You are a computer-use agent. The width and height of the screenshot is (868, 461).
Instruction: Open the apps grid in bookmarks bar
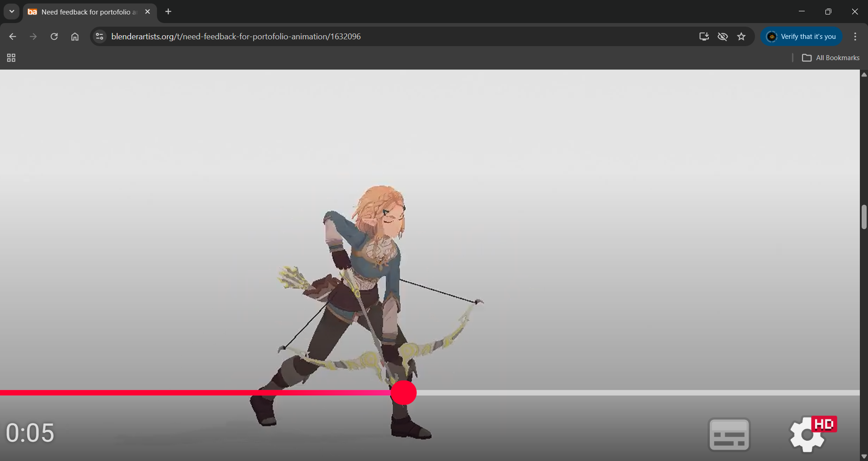click(x=11, y=58)
